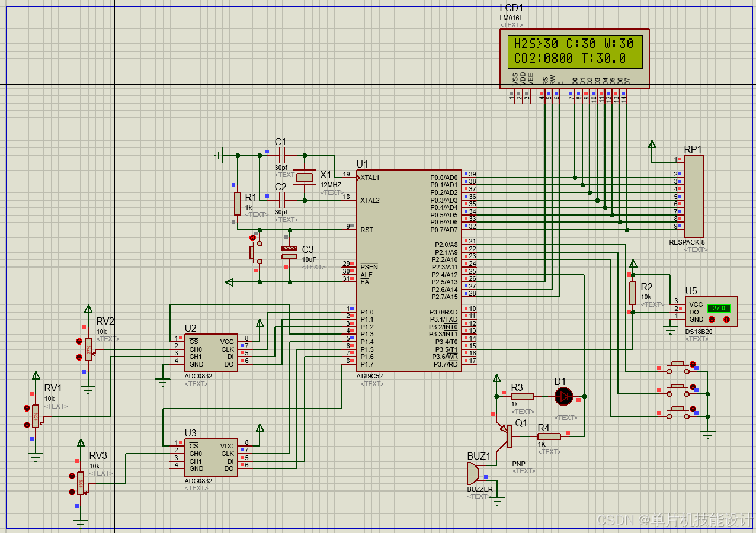The height and width of the screenshot is (533, 756).
Task: Select the DS18B20 sensor U5 body
Action: pos(711,312)
